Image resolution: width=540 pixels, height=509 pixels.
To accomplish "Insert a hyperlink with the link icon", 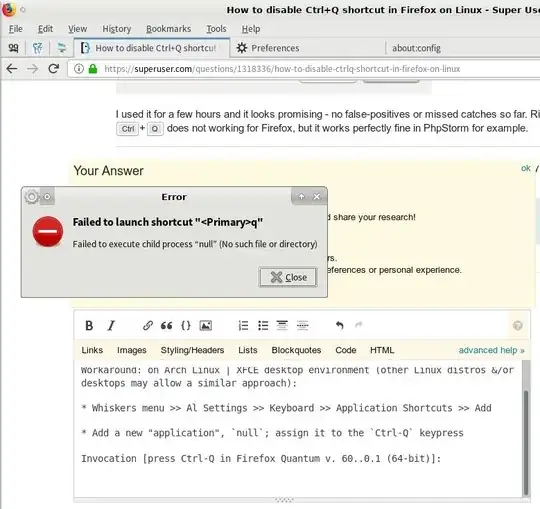I will tap(148, 325).
